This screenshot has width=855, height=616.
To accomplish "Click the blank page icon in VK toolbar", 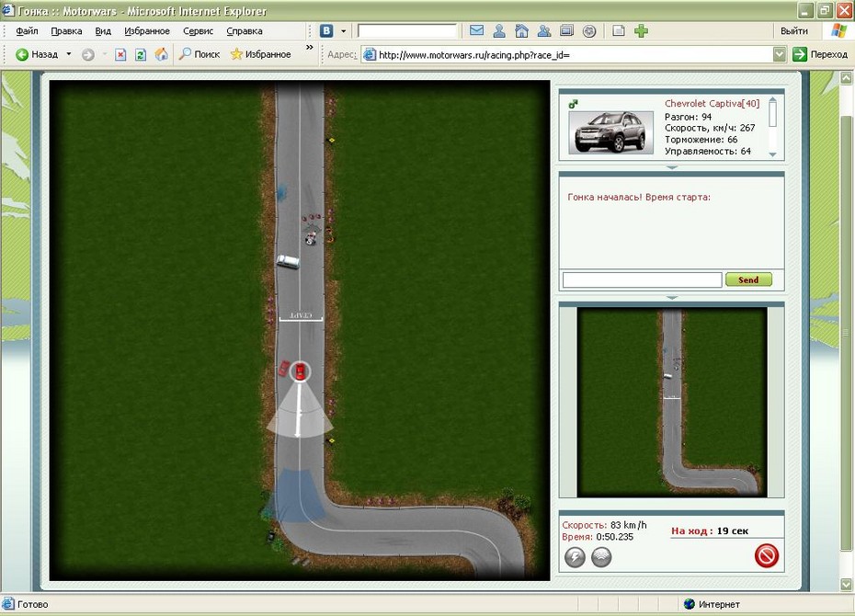I will click(619, 31).
